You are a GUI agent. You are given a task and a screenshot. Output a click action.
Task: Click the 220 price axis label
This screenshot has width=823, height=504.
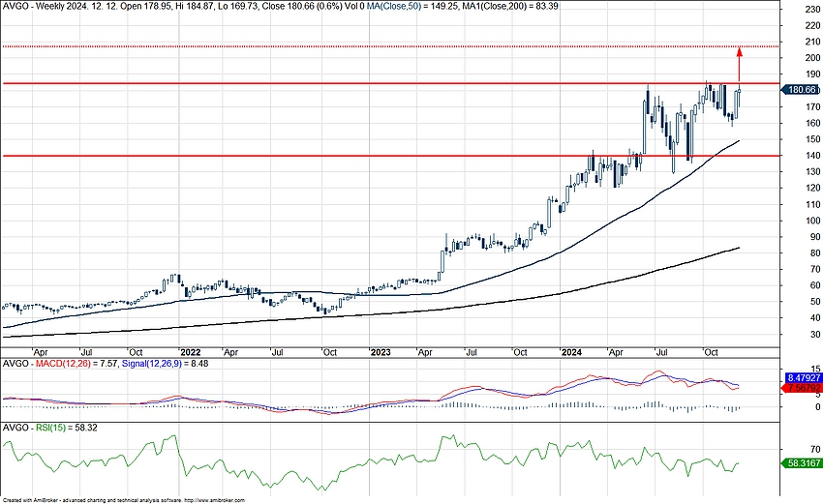(x=813, y=25)
